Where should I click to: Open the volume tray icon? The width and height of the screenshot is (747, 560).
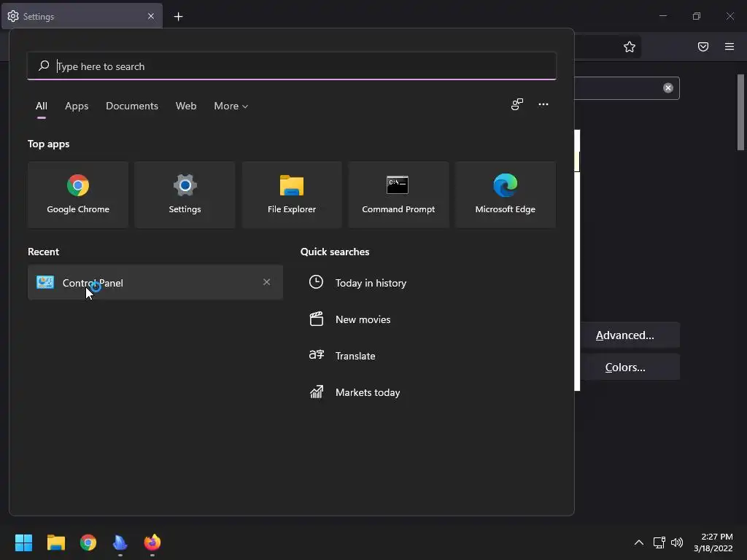coord(676,542)
